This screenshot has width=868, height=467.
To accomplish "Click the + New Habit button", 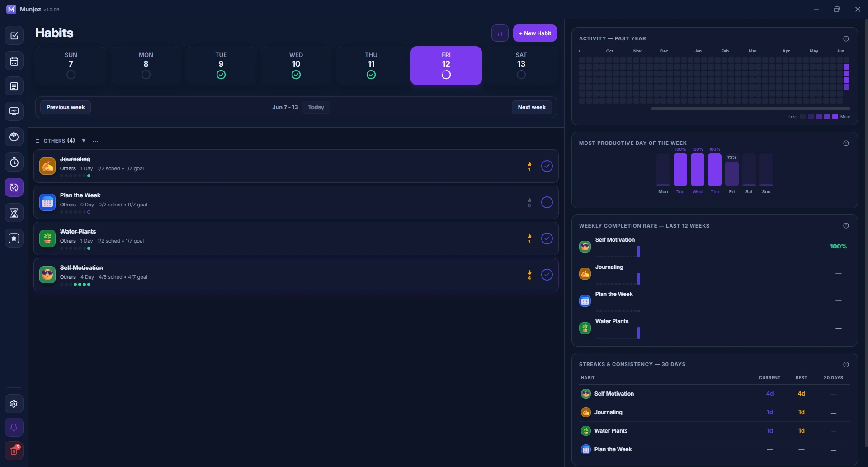I will [x=535, y=33].
